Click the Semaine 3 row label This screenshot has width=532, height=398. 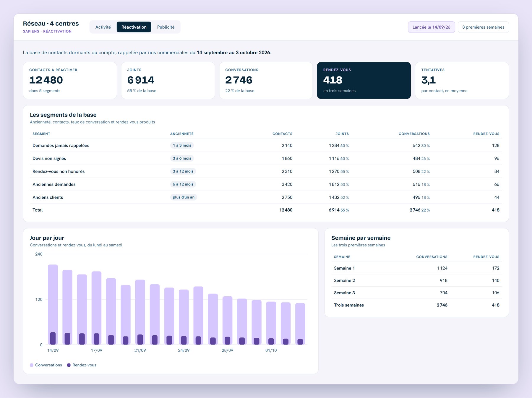coord(344,293)
